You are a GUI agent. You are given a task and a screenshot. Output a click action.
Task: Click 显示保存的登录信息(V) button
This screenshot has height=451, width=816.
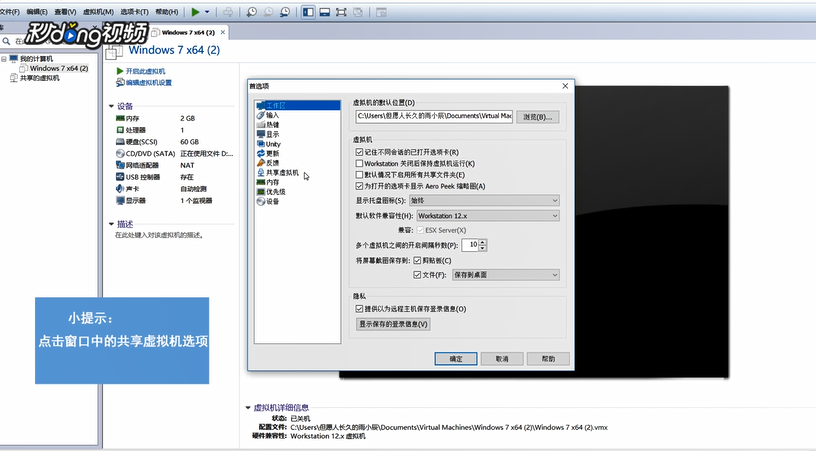[x=393, y=324]
